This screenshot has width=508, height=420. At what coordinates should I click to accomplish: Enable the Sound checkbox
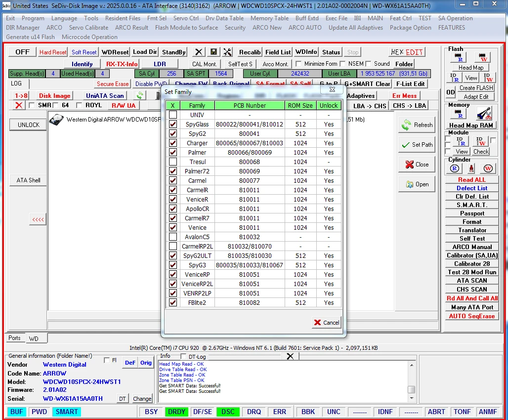pos(368,64)
